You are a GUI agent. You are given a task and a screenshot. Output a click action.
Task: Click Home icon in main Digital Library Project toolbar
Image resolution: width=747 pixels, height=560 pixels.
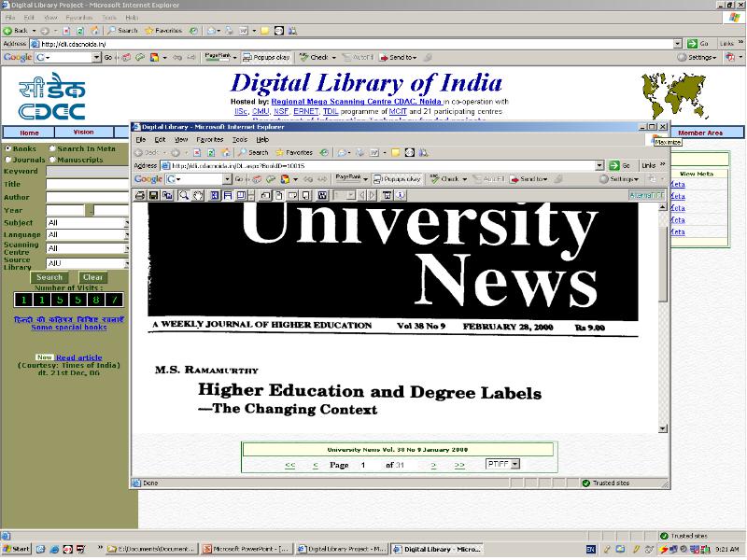[x=95, y=31]
